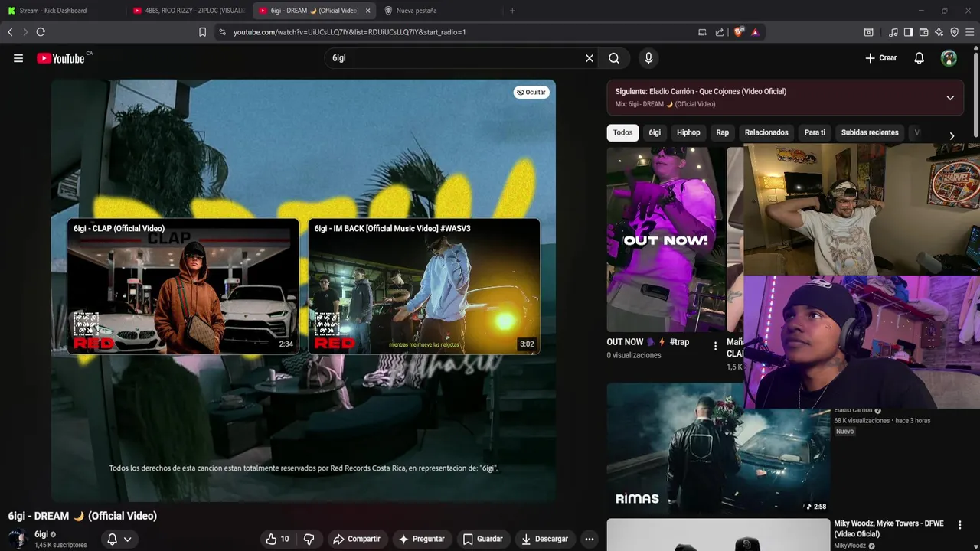The image size is (980, 551).
Task: Show more filter chips with right arrow
Action: point(952,135)
